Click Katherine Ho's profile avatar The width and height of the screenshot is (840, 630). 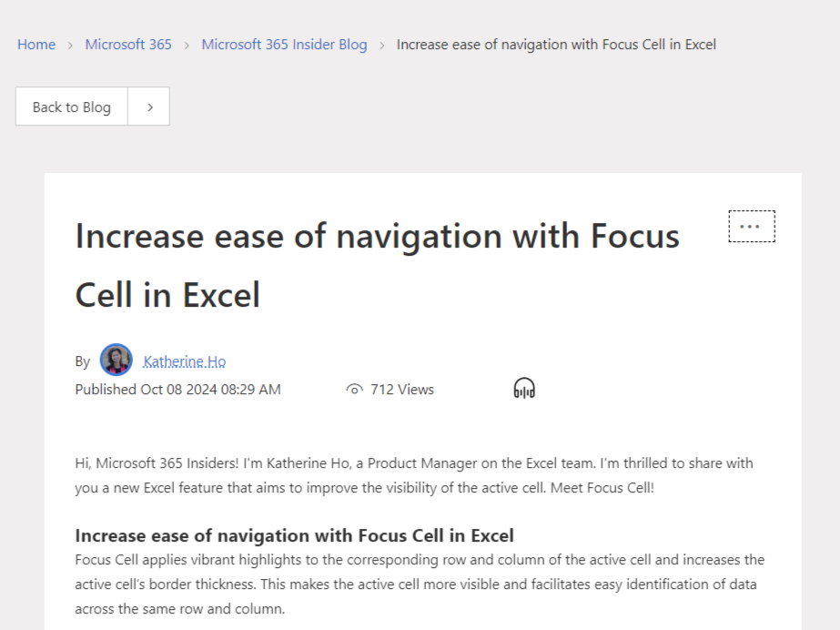(x=116, y=360)
